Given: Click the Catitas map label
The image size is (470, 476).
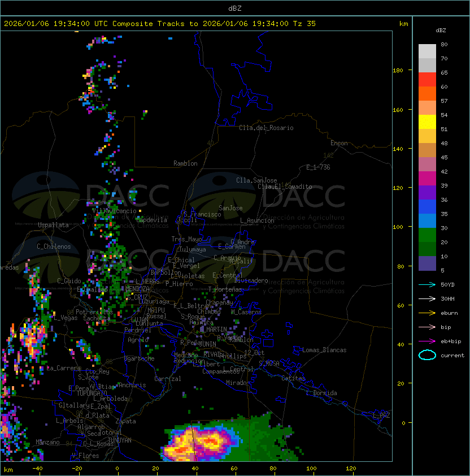Looking at the screenshot, I should tap(293, 378).
